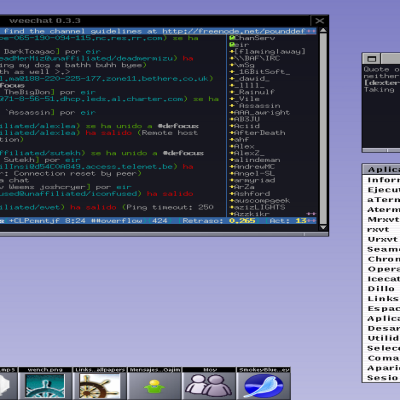Click the scroll-up arrow of the weechat window

(323, 30)
